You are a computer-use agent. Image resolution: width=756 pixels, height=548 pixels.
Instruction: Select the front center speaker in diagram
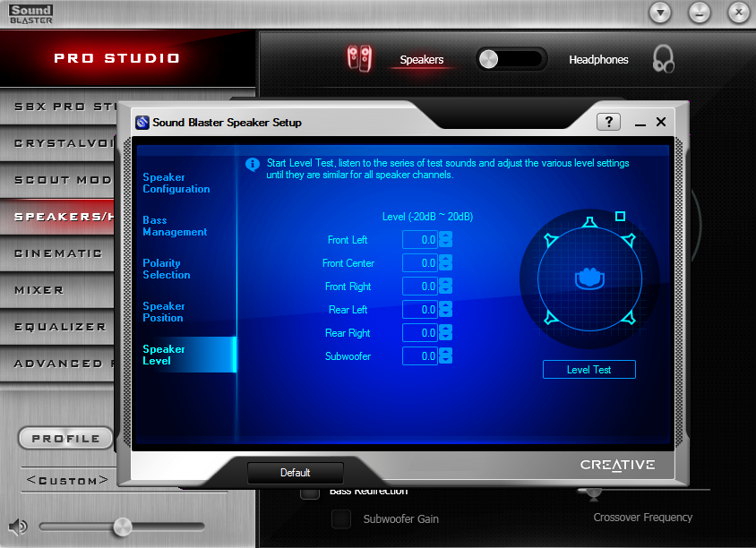(588, 222)
